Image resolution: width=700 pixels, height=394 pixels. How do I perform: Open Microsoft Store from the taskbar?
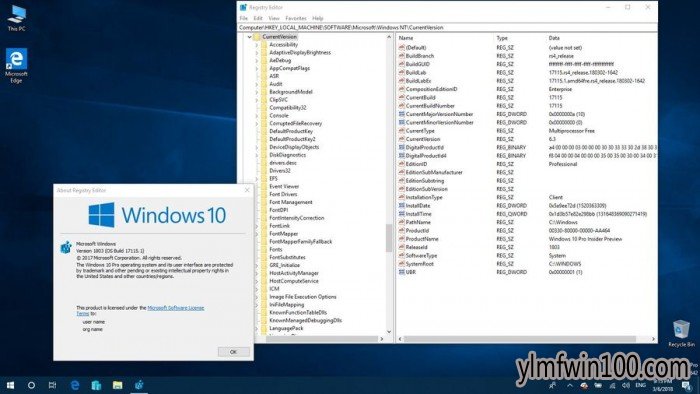coord(96,385)
